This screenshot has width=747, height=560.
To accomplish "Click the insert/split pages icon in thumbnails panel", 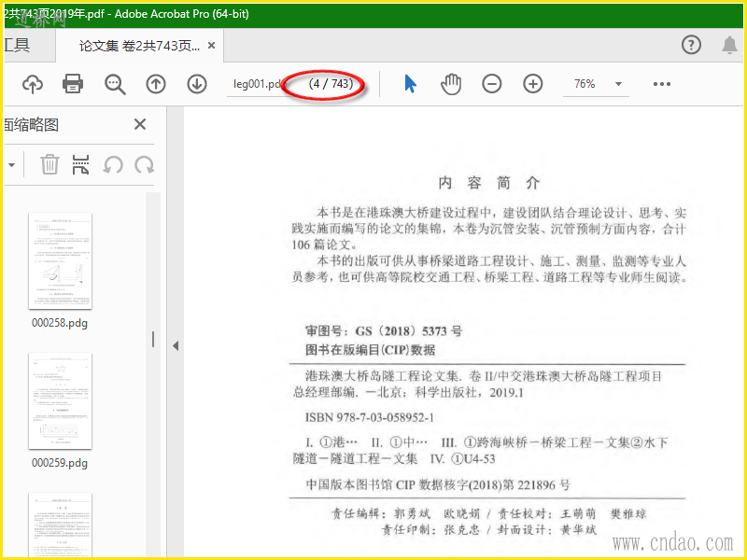I will pyautogui.click(x=81, y=165).
